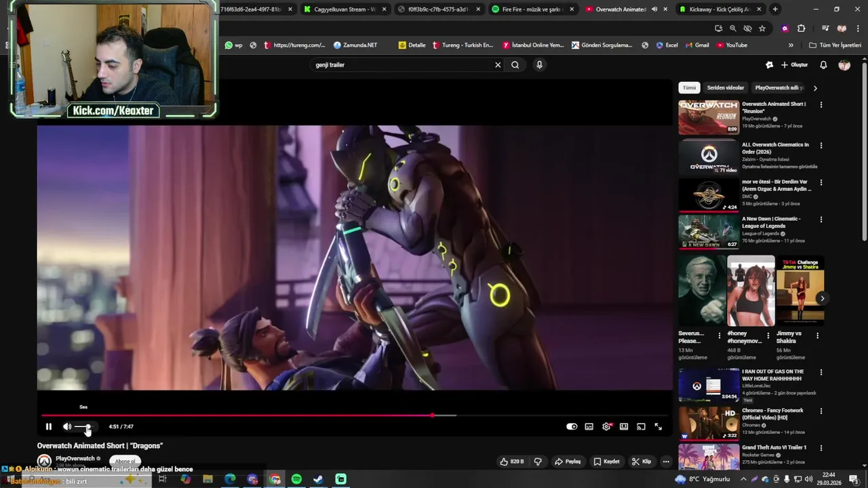Open the Oluştur create menu
The image size is (868, 488).
click(x=794, y=65)
